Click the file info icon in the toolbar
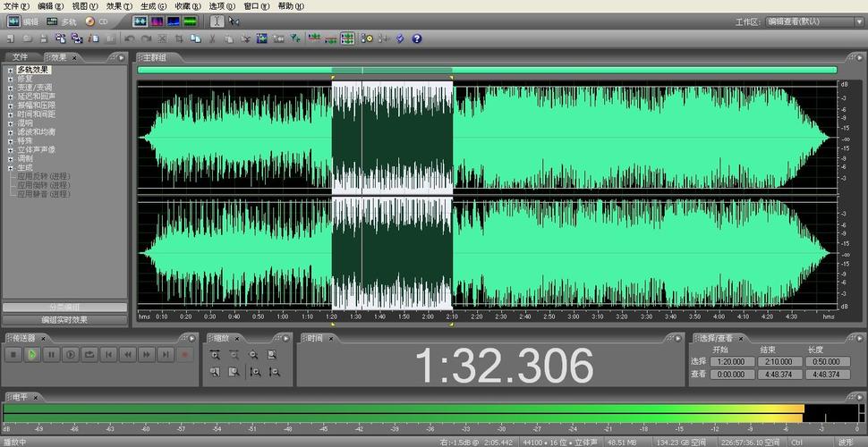868x447 pixels. click(94, 38)
